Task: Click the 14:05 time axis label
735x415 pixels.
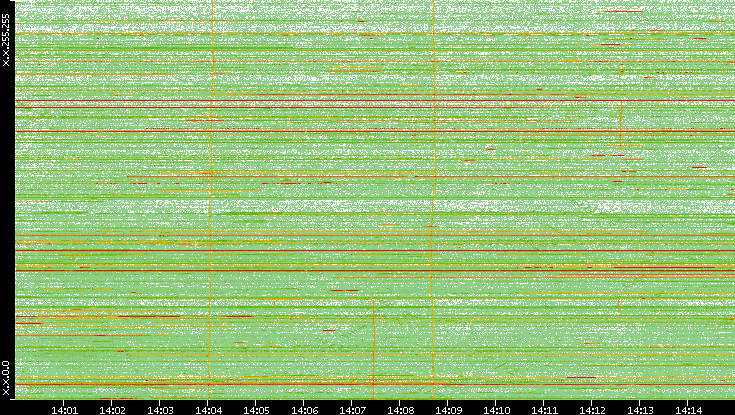Action: 256,410
